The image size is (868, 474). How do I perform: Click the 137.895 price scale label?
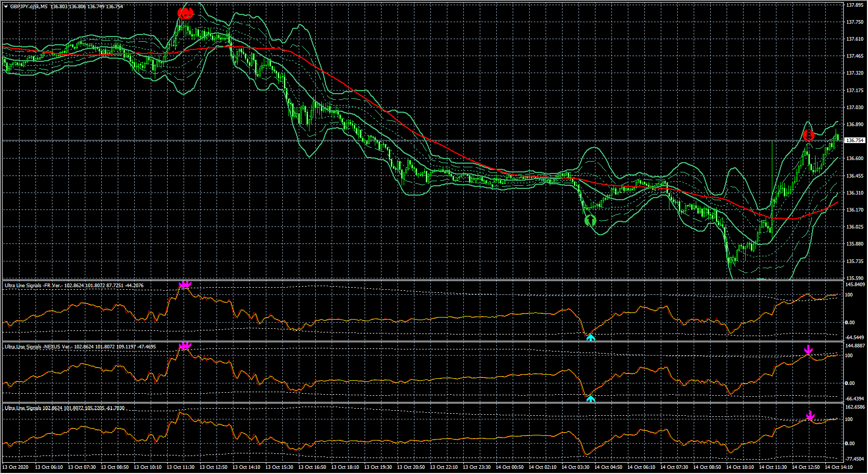pos(854,5)
